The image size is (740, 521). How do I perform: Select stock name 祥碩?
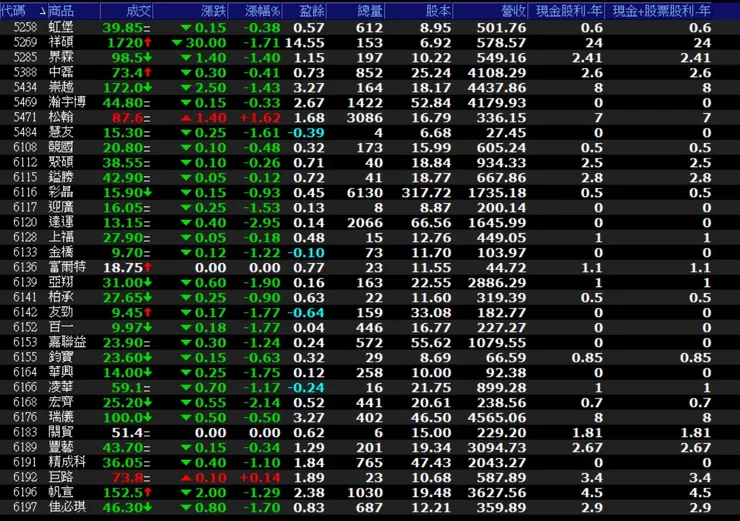61,42
